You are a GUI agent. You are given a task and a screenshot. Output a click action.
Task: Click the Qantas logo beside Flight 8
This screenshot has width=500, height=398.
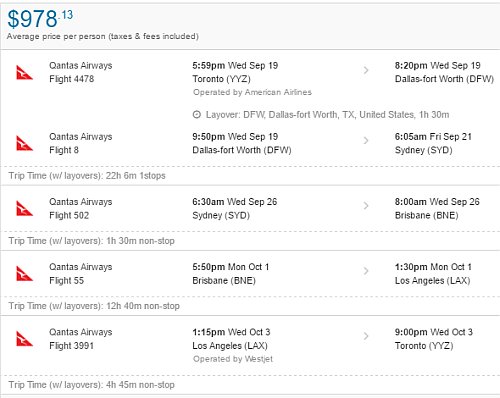click(24, 144)
